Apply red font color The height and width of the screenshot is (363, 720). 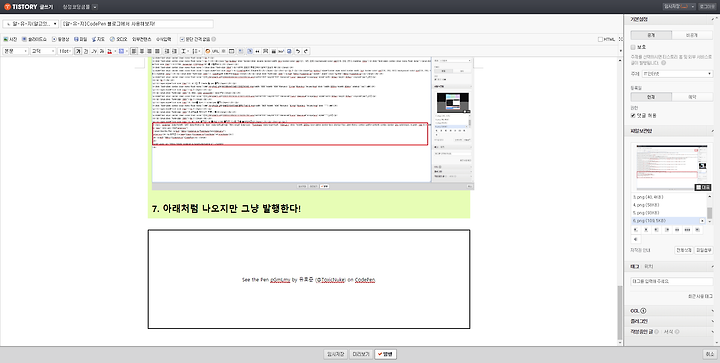click(x=109, y=51)
